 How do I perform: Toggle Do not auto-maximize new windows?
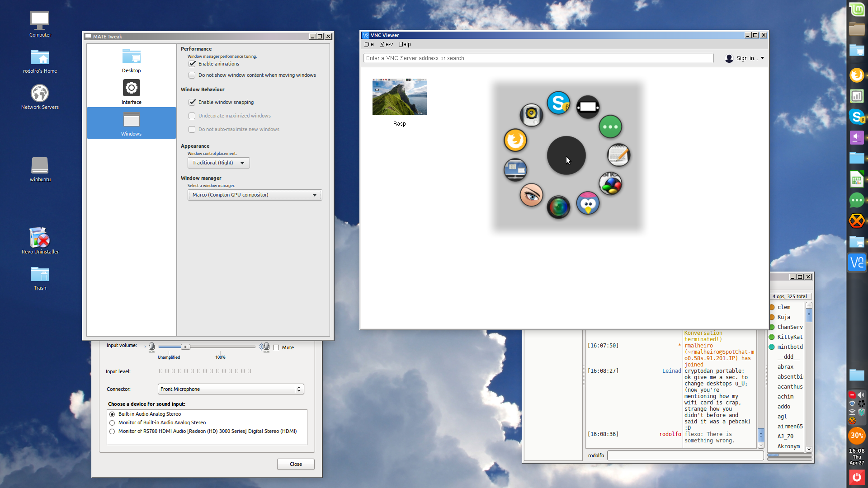[192, 129]
